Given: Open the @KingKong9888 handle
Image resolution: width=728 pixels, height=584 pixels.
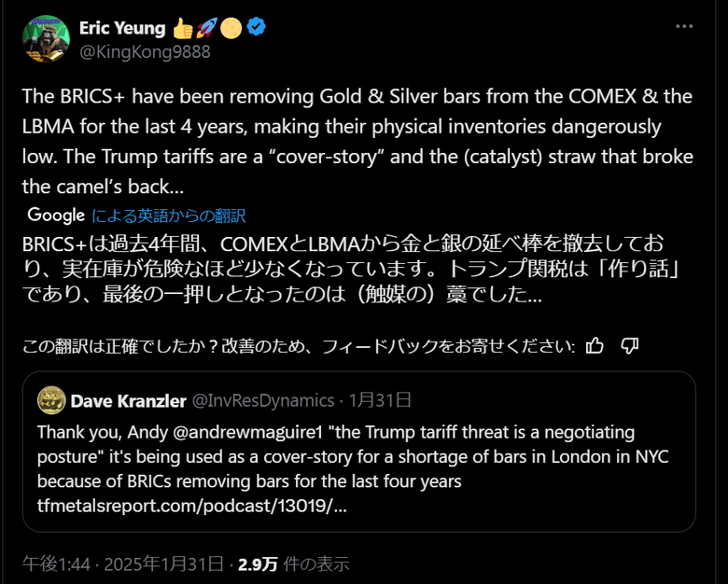Looking at the screenshot, I should coord(145,51).
